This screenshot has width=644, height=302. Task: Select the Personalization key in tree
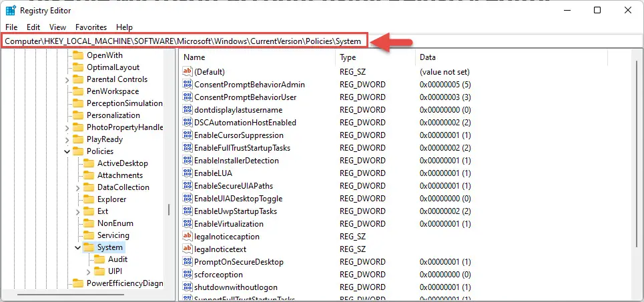(x=113, y=115)
